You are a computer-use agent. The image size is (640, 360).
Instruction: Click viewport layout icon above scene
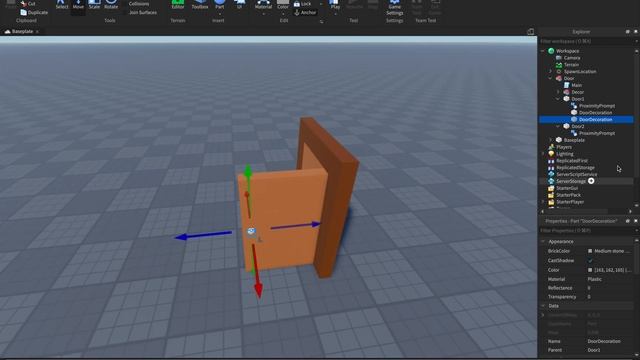[x=530, y=31]
